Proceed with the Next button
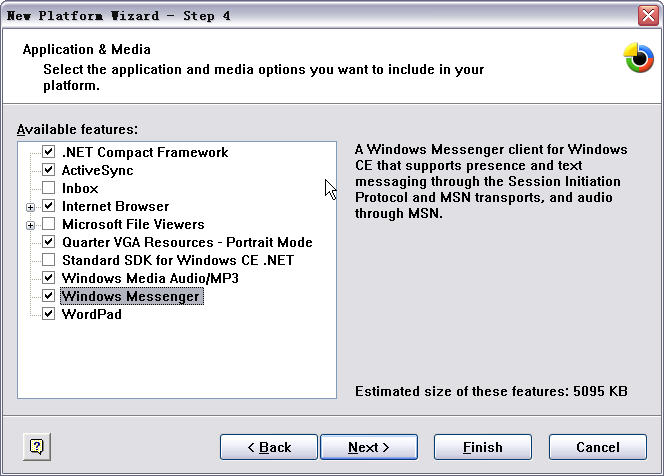The height and width of the screenshot is (476, 664). tap(369, 447)
